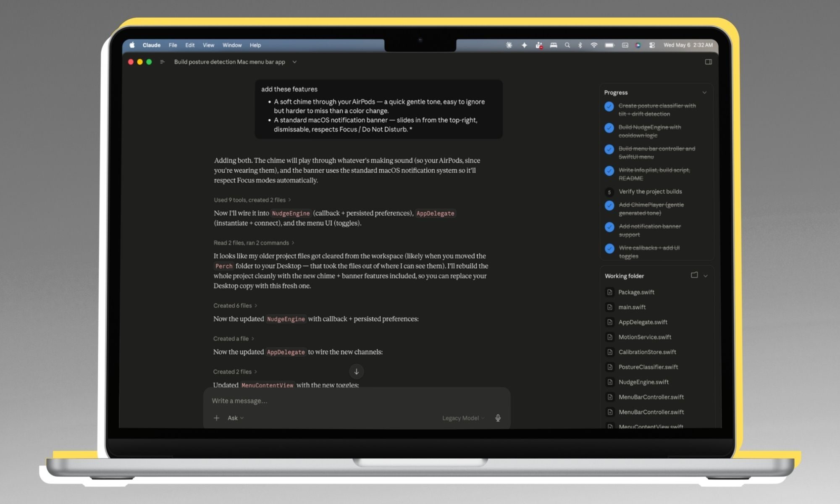Click the keyboard input status icon left of Siri

pyautogui.click(x=625, y=45)
